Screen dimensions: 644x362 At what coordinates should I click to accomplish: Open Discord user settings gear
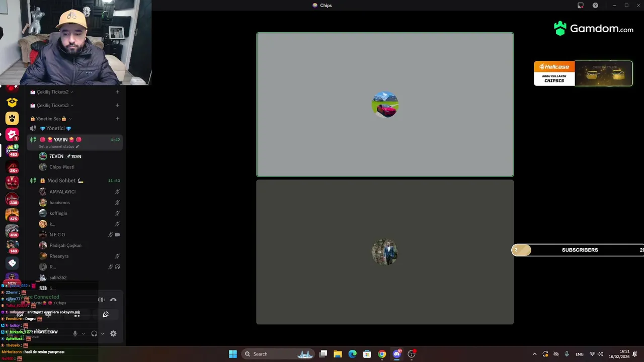pyautogui.click(x=113, y=333)
